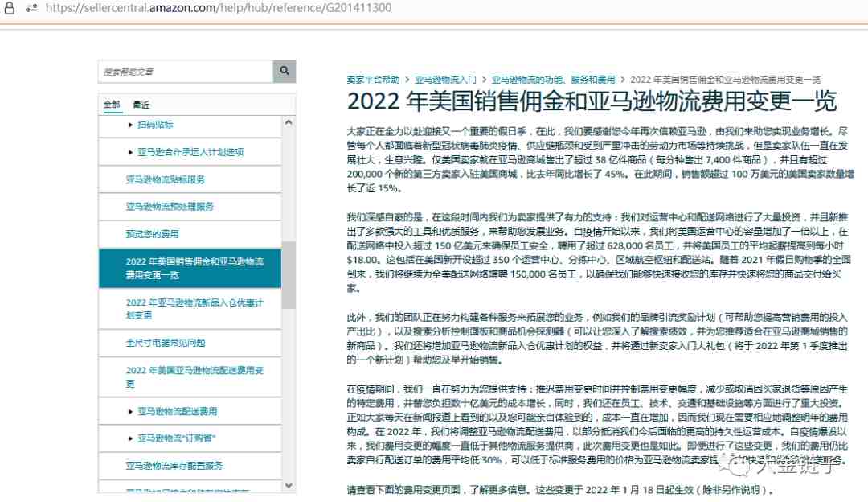
Task: Switch to the 最近 tab
Action: pyautogui.click(x=141, y=105)
